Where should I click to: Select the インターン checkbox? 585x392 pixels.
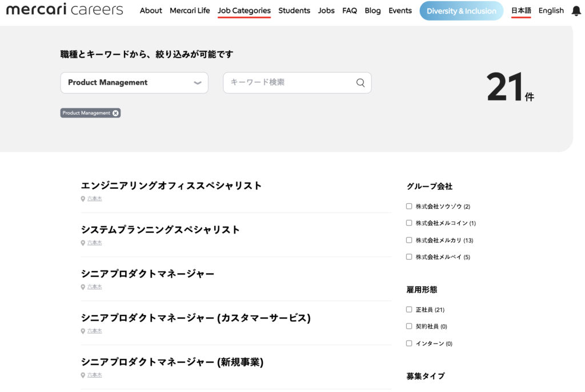point(409,343)
